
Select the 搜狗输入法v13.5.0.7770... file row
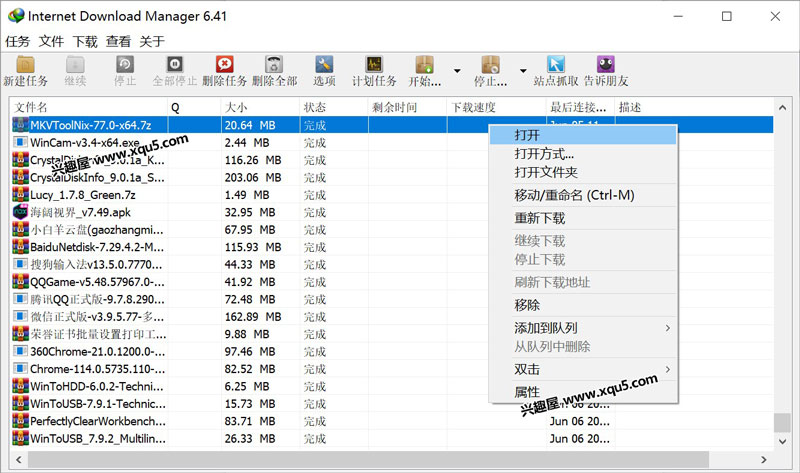391,264
